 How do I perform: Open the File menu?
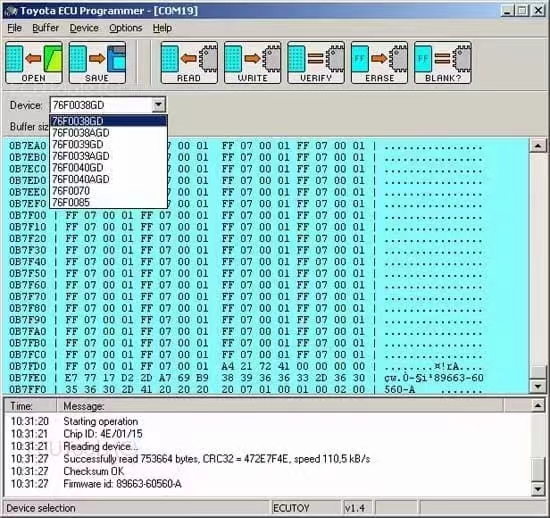click(x=15, y=28)
